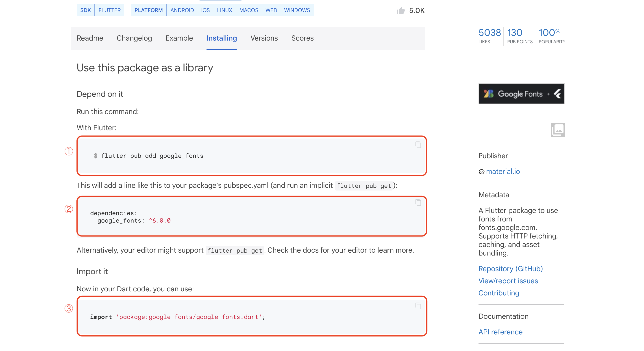The width and height of the screenshot is (644, 351).
Task: Open the Repository (GitHub) link
Action: tap(511, 269)
